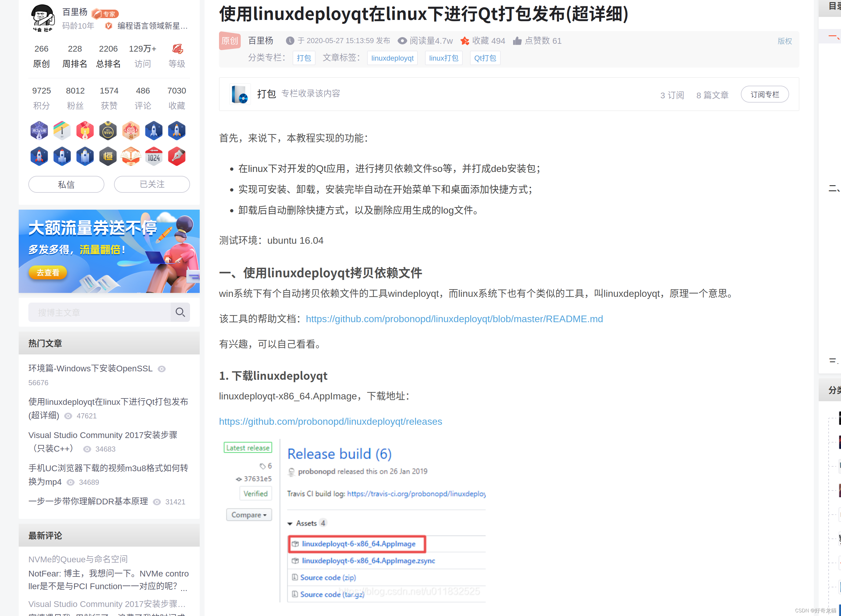Click the 原创 tag badge
841x616 pixels.
(x=230, y=41)
